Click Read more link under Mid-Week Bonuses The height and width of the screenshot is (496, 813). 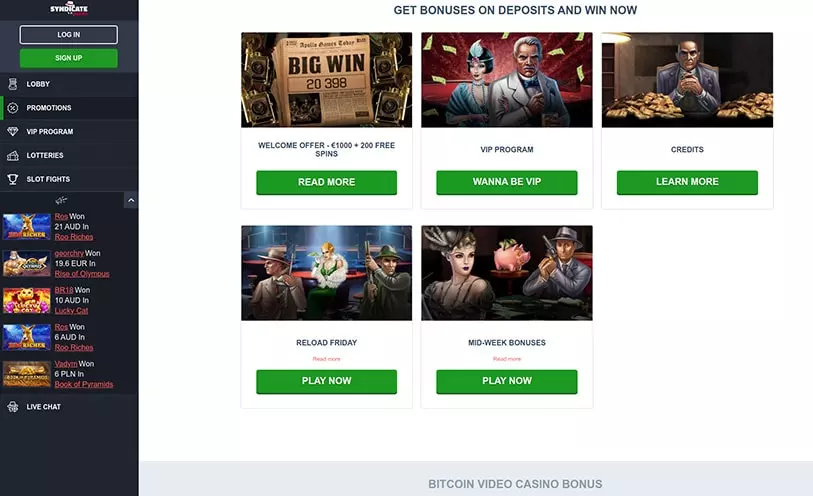click(507, 359)
